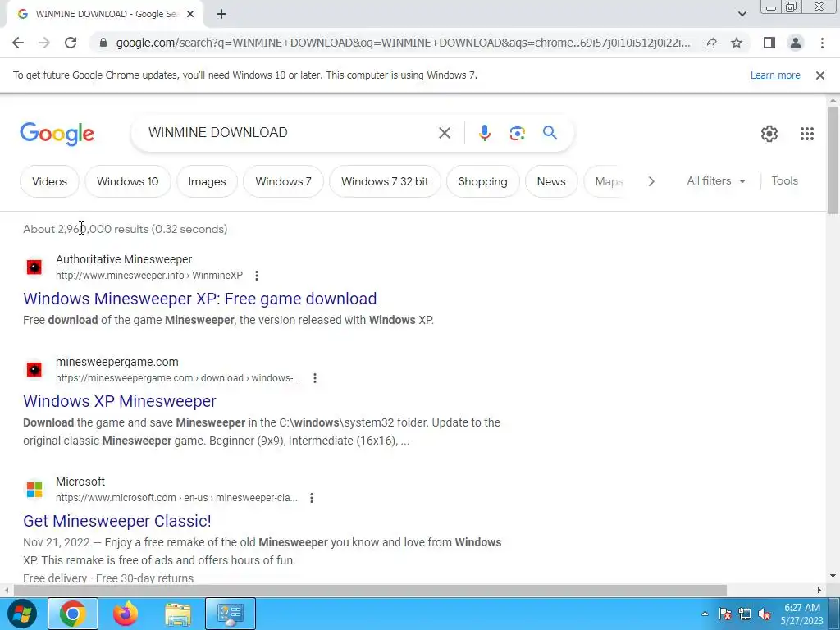Bookmark this page with the star icon
This screenshot has height=630, width=840.
point(737,43)
